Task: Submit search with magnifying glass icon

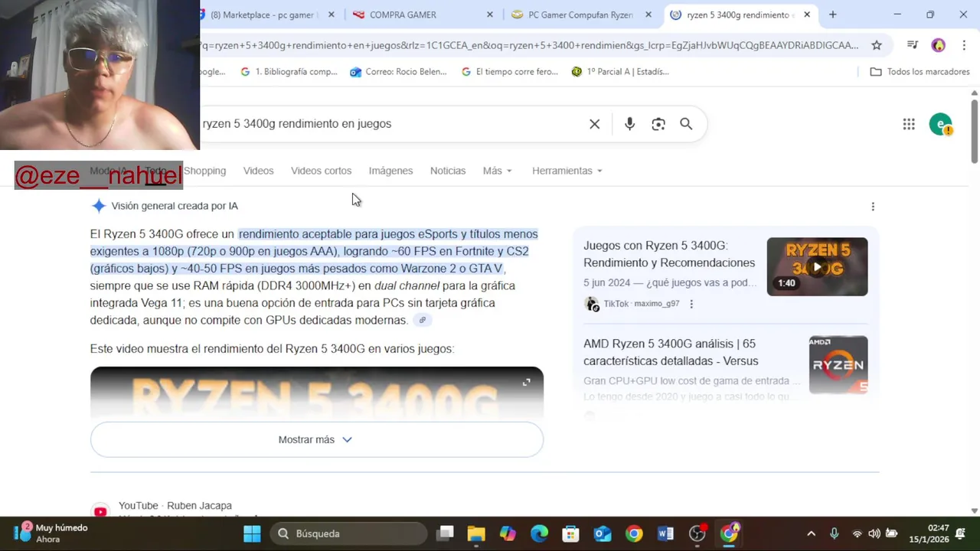Action: (686, 124)
